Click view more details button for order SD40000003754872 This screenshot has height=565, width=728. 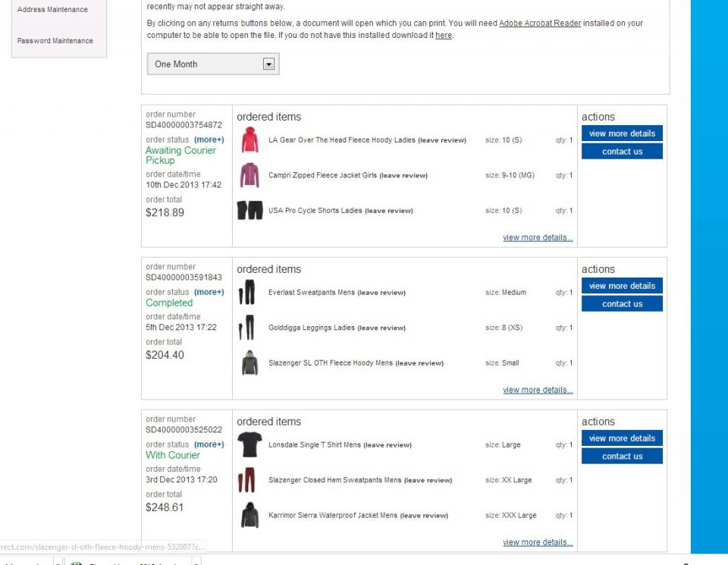[x=622, y=133]
